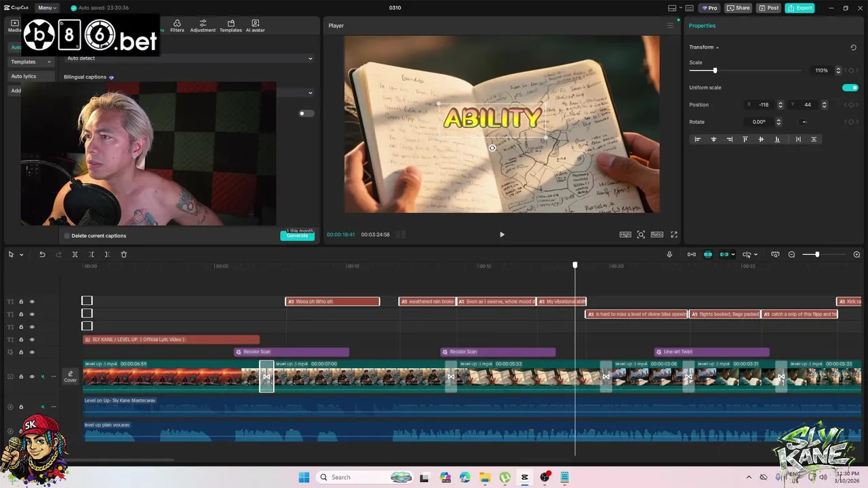The height and width of the screenshot is (488, 868).
Task: Add a Position keyframe diamond
Action: pyautogui.click(x=851, y=104)
